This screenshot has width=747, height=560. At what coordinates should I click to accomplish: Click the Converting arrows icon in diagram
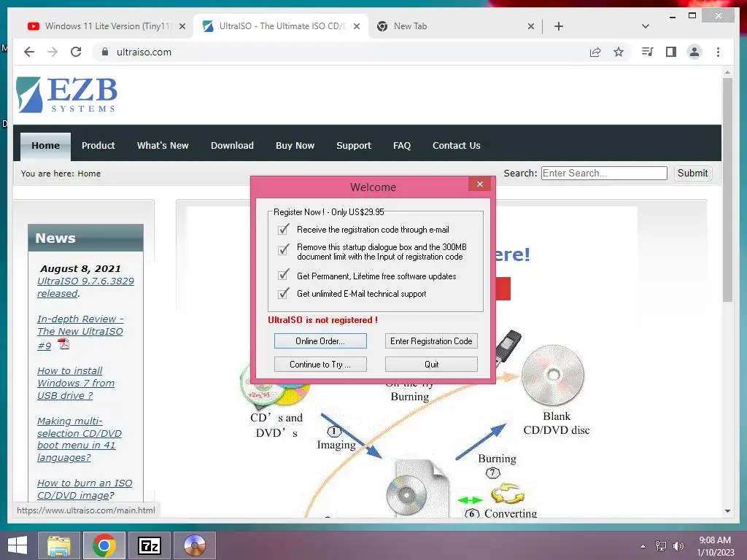pos(508,494)
